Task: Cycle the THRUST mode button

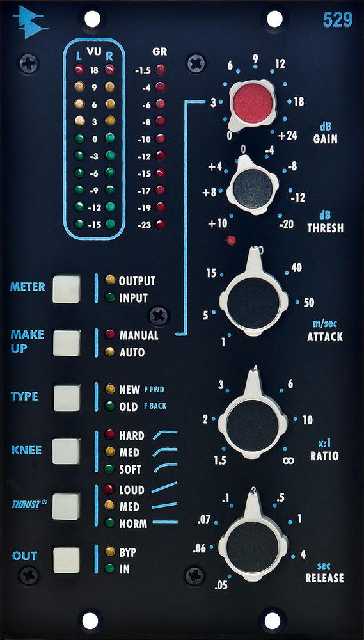Action: 66,506
